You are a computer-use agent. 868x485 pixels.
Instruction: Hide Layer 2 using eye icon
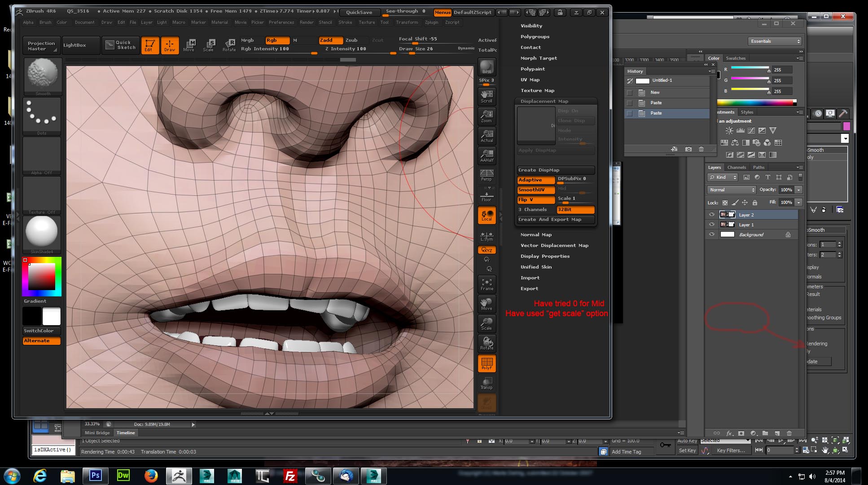click(x=711, y=215)
